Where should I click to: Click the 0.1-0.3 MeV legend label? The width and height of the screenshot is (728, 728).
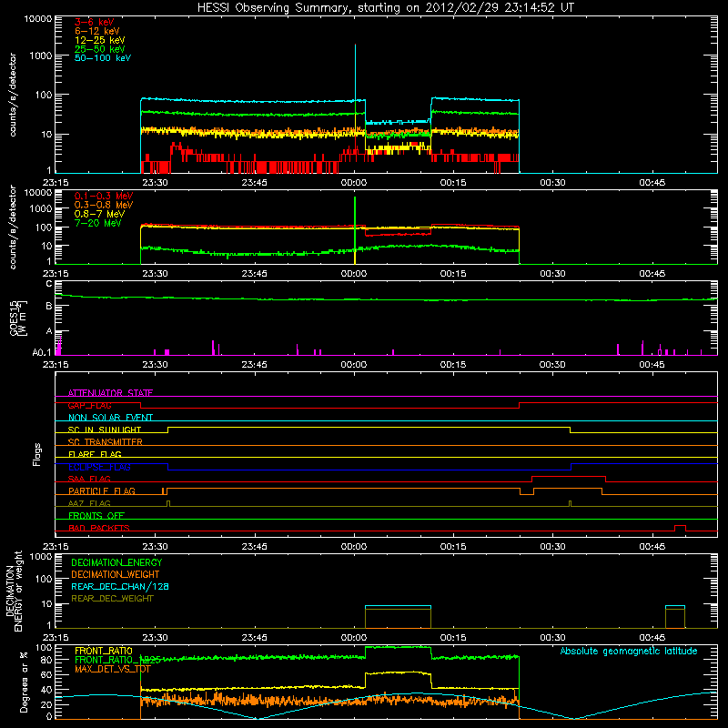[x=104, y=196]
